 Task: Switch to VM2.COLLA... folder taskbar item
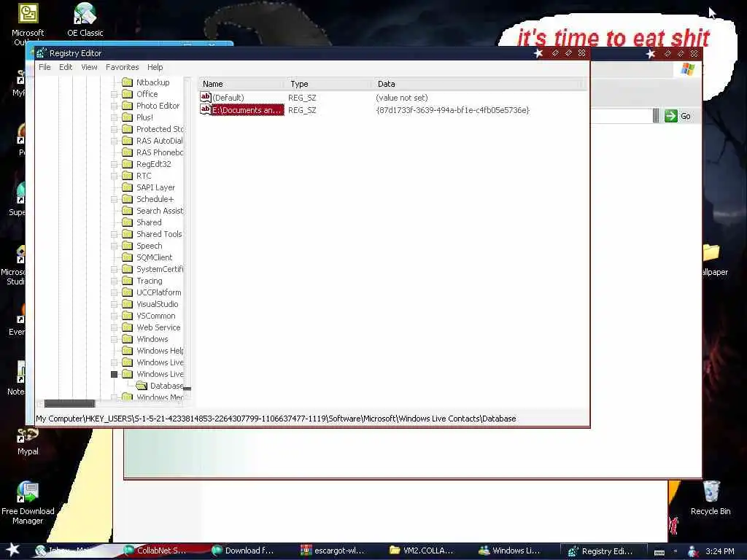[422, 551]
